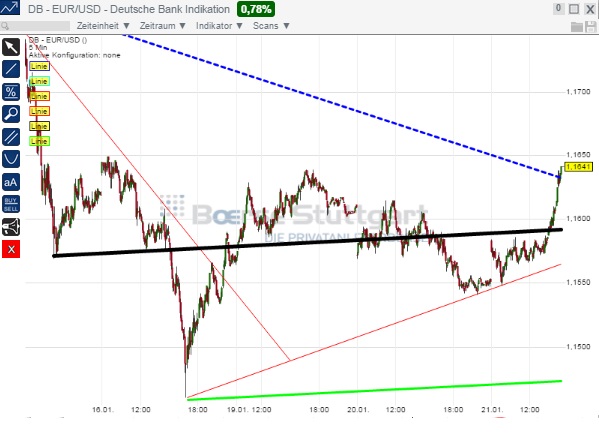Viewport: 599px width, 443px height.
Task: Expand the Scans dropdown menu
Action: [x=271, y=26]
